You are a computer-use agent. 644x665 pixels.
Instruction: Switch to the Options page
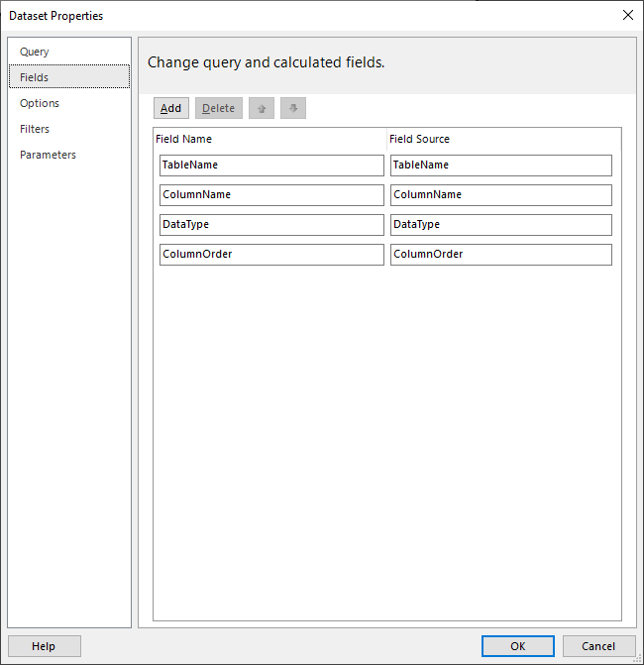pyautogui.click(x=69, y=103)
